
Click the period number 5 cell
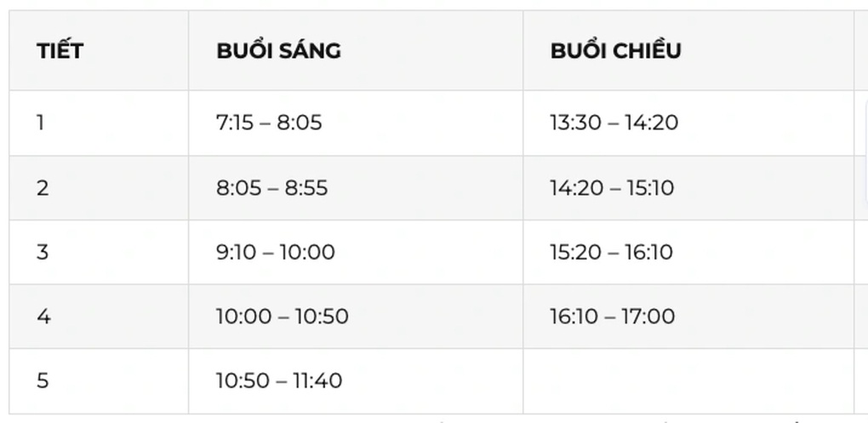pyautogui.click(x=43, y=380)
